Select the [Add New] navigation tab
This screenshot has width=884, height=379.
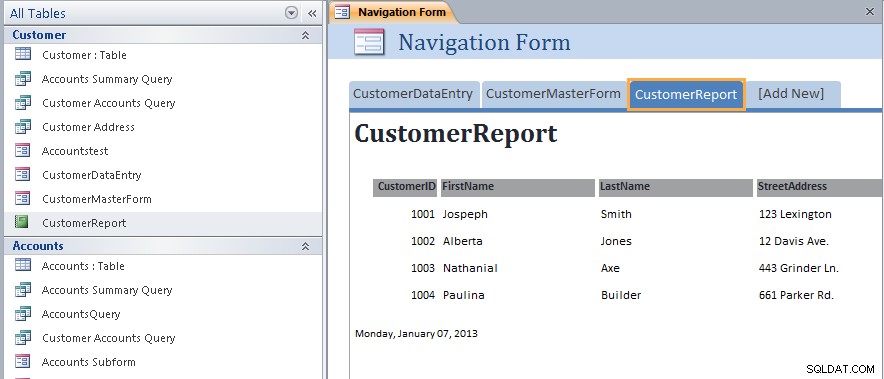coord(791,94)
